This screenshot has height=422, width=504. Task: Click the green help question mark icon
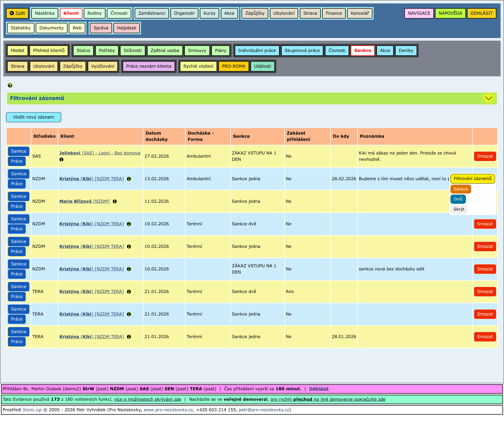[10, 85]
